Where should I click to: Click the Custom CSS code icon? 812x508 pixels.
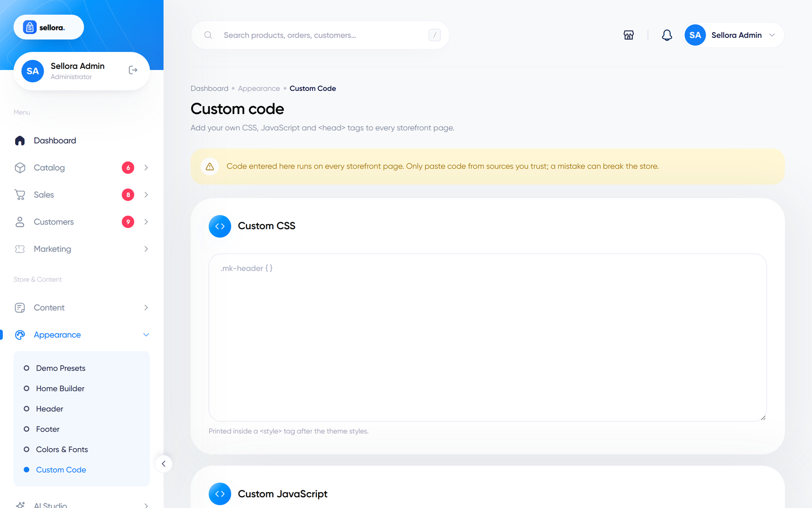click(220, 226)
